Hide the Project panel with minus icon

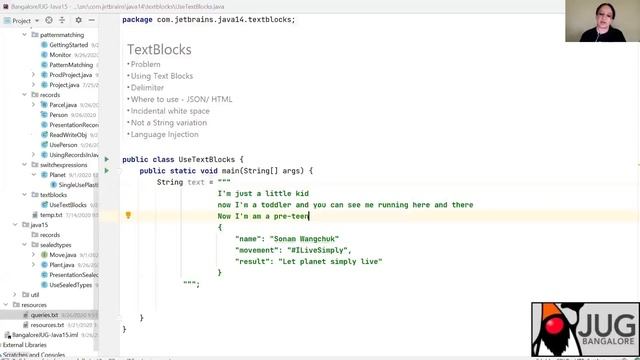pyautogui.click(x=92, y=20)
